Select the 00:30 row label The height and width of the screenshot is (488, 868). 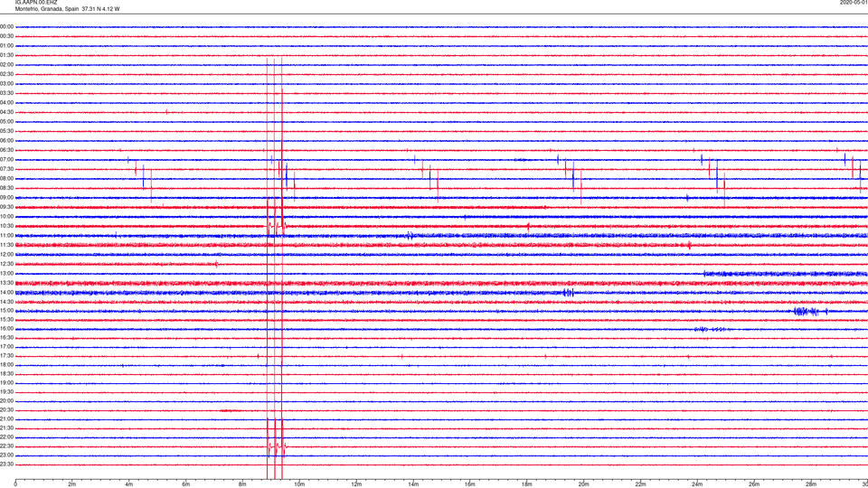click(x=6, y=36)
